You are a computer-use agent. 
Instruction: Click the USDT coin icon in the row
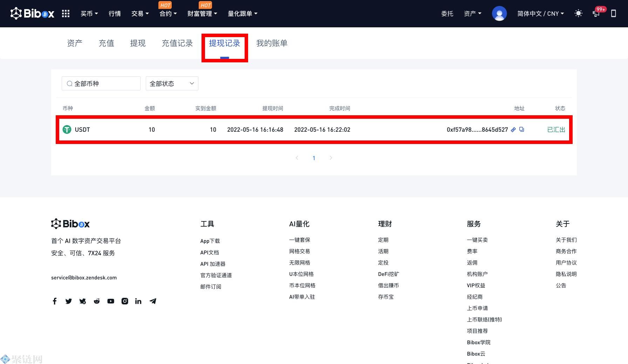(67, 130)
